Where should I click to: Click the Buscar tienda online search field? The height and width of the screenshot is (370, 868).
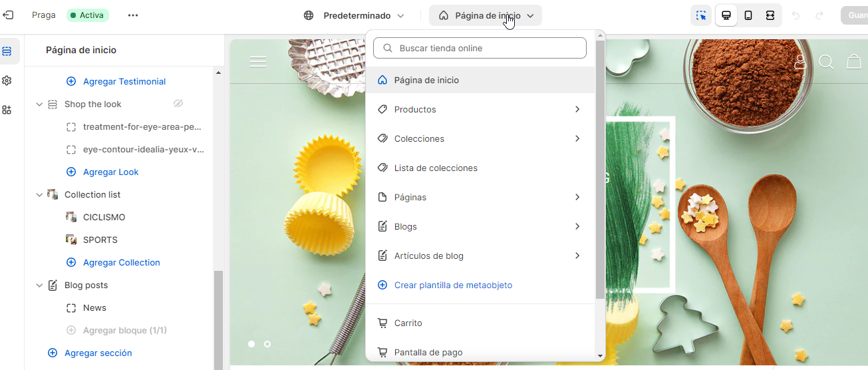click(x=480, y=48)
